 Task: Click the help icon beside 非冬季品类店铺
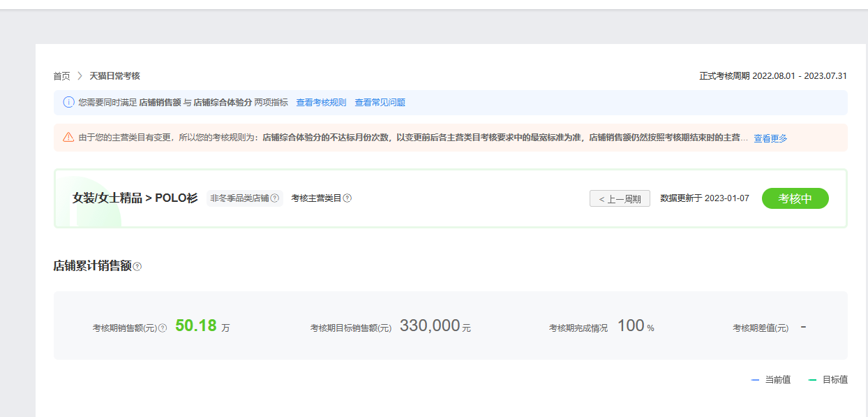[x=275, y=198]
